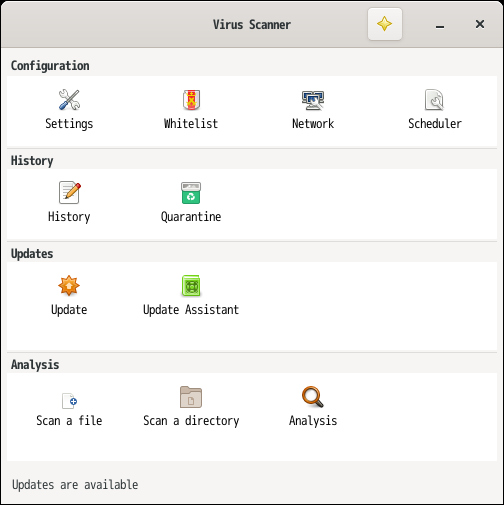Open the Network computers icon
Image resolution: width=504 pixels, height=505 pixels.
coord(313,100)
